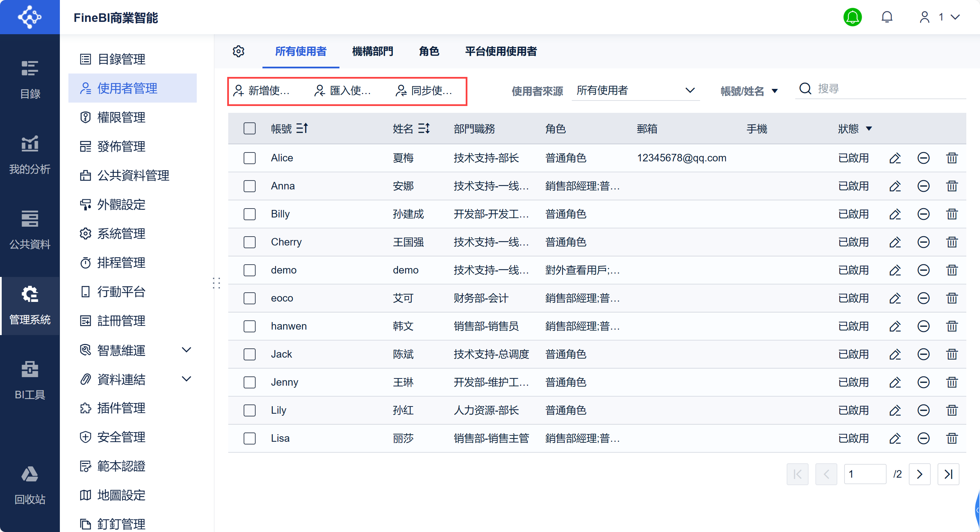
Task: Delete the demo user row
Action: pos(952,270)
